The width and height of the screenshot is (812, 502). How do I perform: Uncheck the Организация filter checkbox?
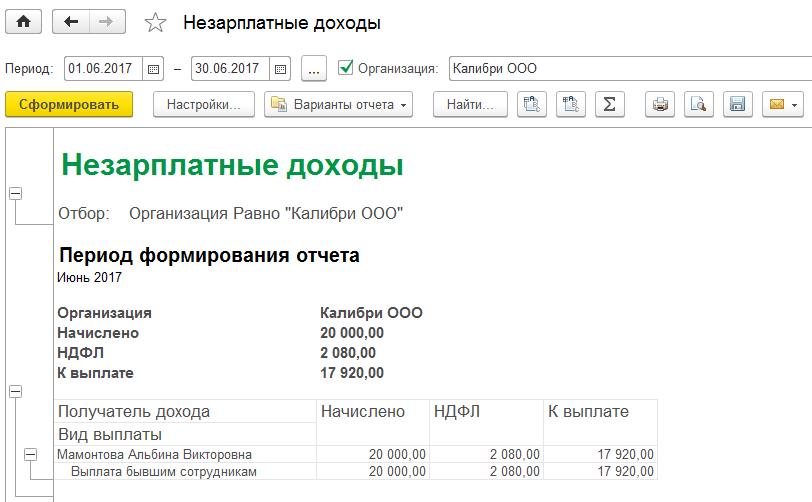pyautogui.click(x=346, y=68)
